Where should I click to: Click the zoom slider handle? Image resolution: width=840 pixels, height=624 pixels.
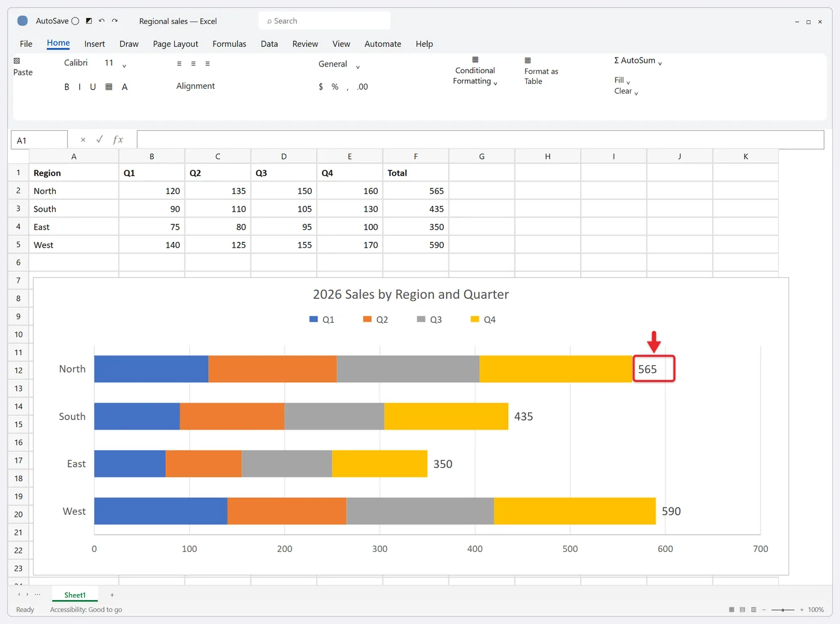tap(782, 610)
